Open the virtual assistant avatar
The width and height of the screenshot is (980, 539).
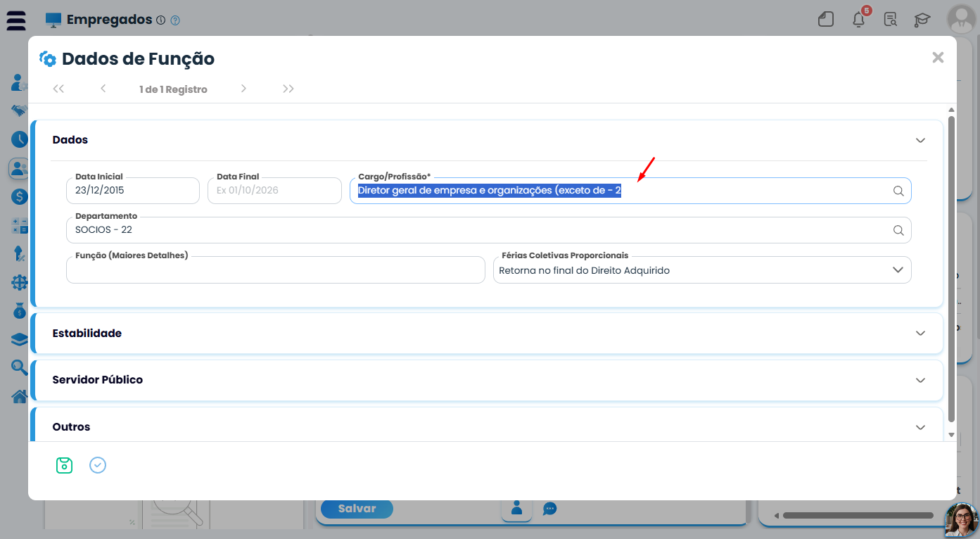(962, 521)
